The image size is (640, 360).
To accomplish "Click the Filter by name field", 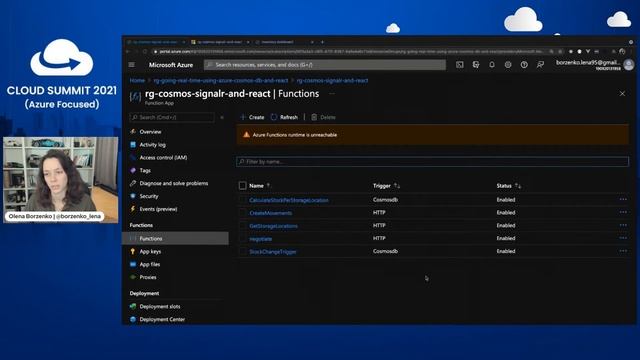I will [433, 162].
